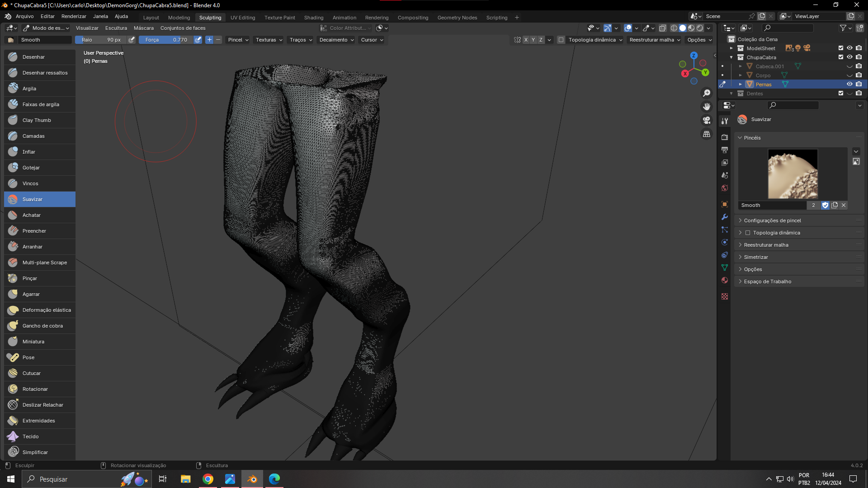The width and height of the screenshot is (868, 488).
Task: Toggle camera view icon in viewport
Action: [x=706, y=120]
